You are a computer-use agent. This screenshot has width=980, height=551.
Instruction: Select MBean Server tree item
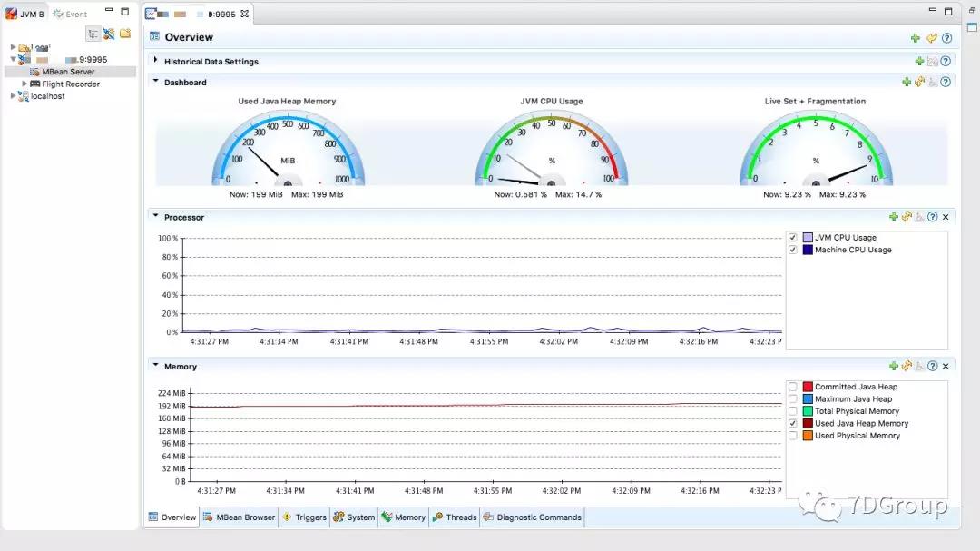[x=68, y=72]
